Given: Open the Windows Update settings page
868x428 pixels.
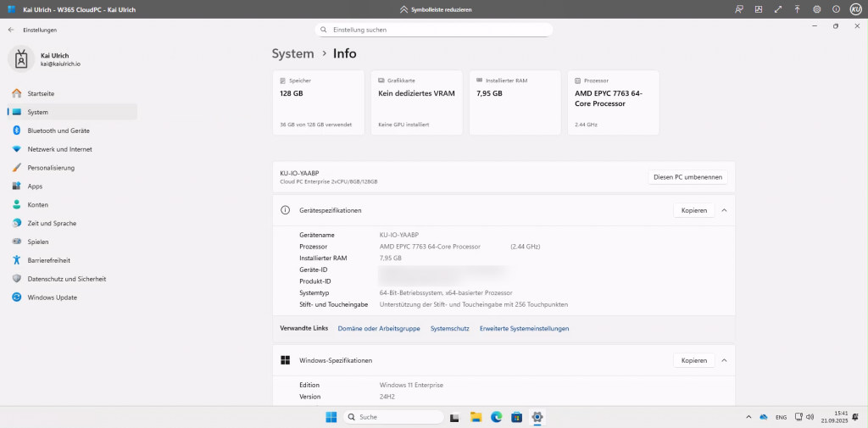Looking at the screenshot, I should pyautogui.click(x=52, y=297).
